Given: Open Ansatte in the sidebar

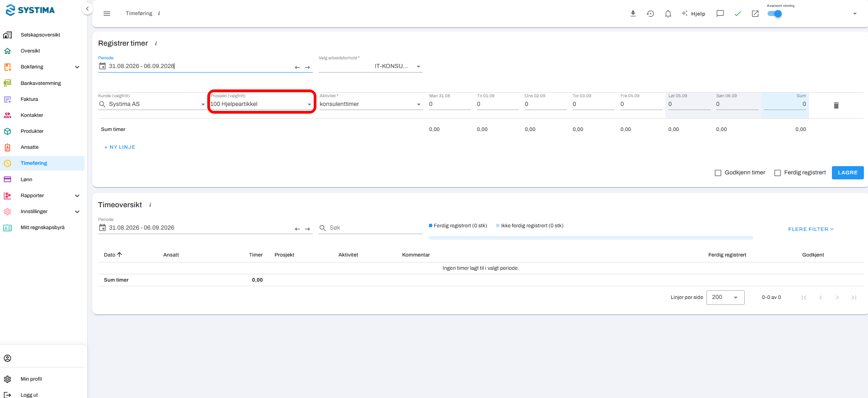Looking at the screenshot, I should (x=29, y=147).
